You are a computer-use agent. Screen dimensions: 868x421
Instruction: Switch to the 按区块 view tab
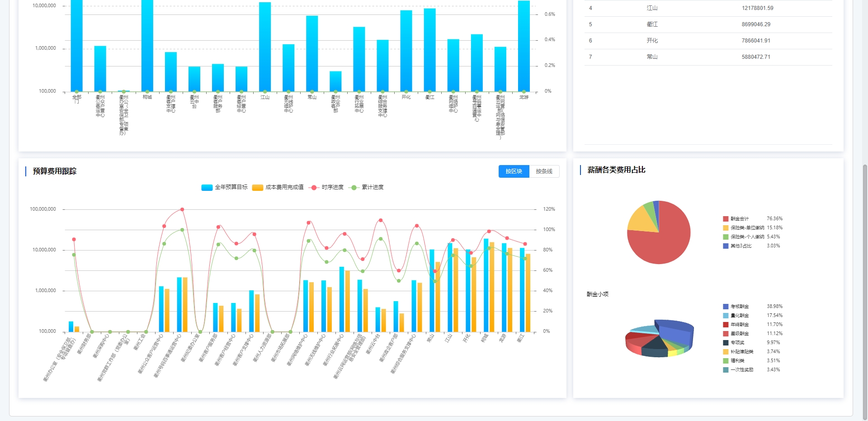[514, 171]
